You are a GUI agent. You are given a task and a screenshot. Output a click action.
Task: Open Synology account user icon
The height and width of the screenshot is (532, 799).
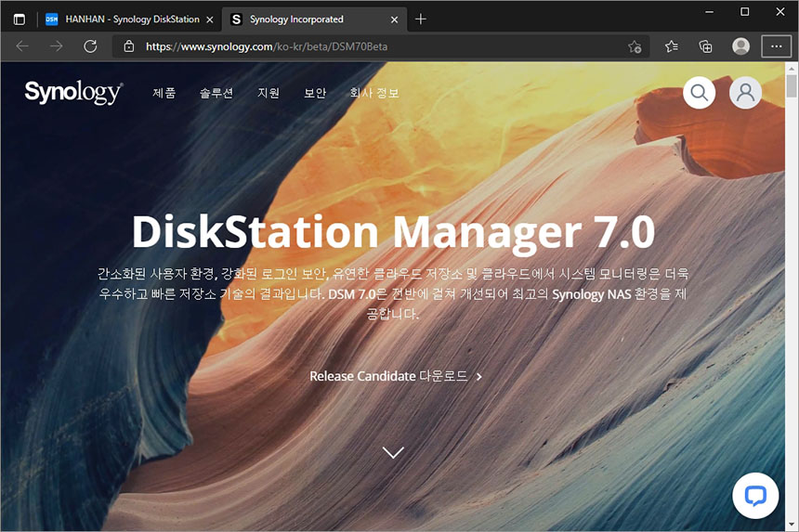coord(745,93)
